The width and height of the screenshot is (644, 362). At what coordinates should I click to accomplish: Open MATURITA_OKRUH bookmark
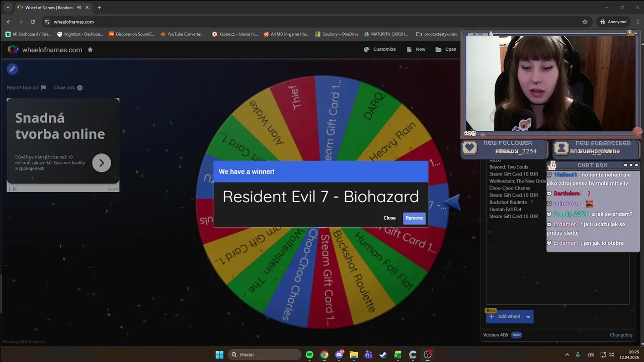point(386,34)
